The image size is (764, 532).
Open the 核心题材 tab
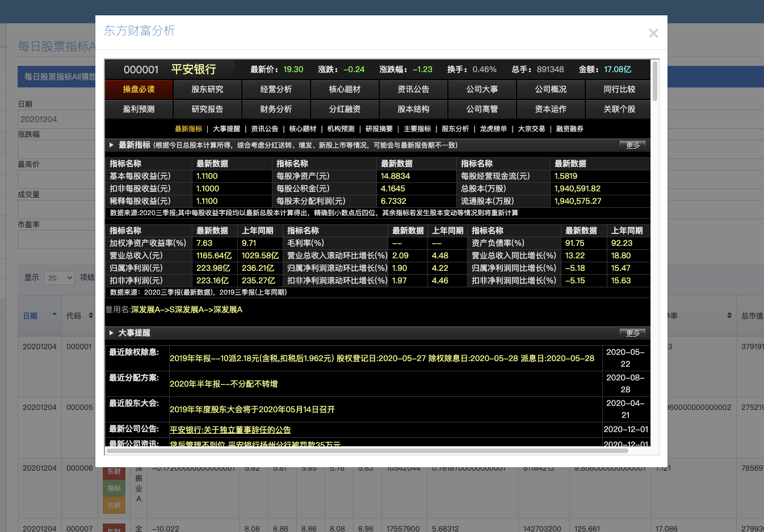click(345, 89)
